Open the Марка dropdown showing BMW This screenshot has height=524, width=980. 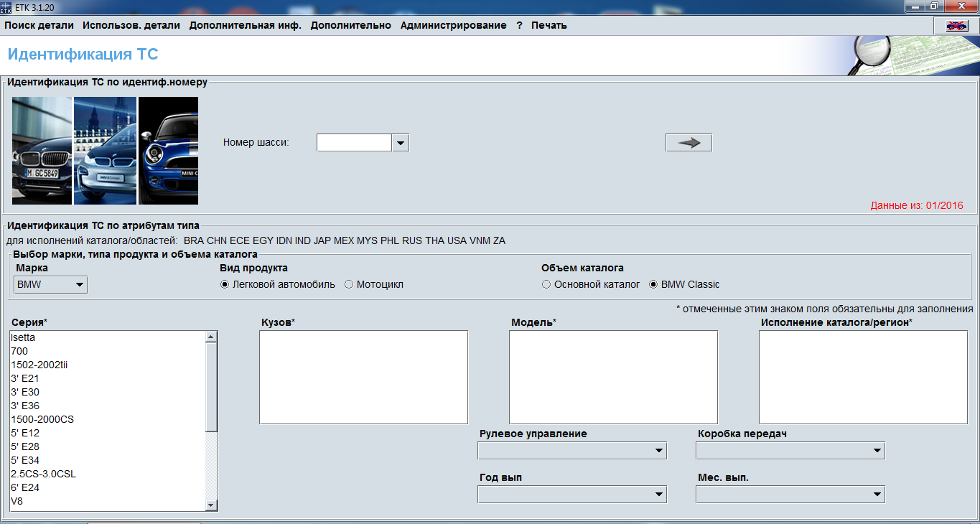tap(50, 285)
